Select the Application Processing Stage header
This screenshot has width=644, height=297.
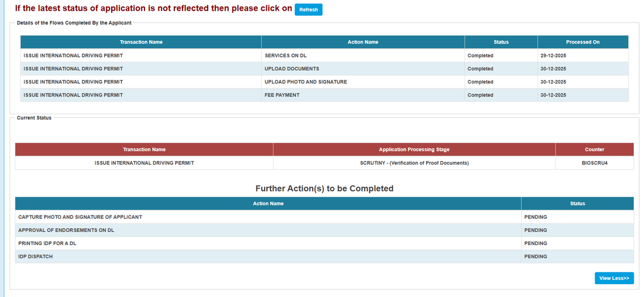point(414,150)
